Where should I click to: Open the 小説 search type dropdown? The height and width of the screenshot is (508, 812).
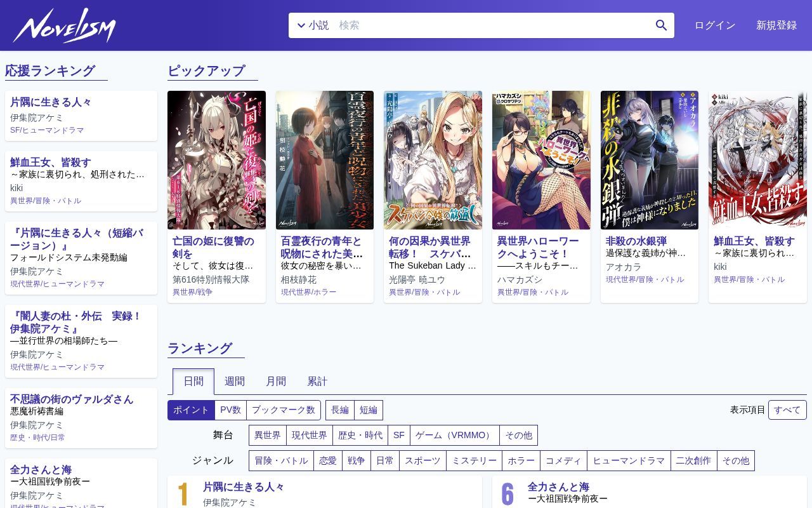[312, 25]
